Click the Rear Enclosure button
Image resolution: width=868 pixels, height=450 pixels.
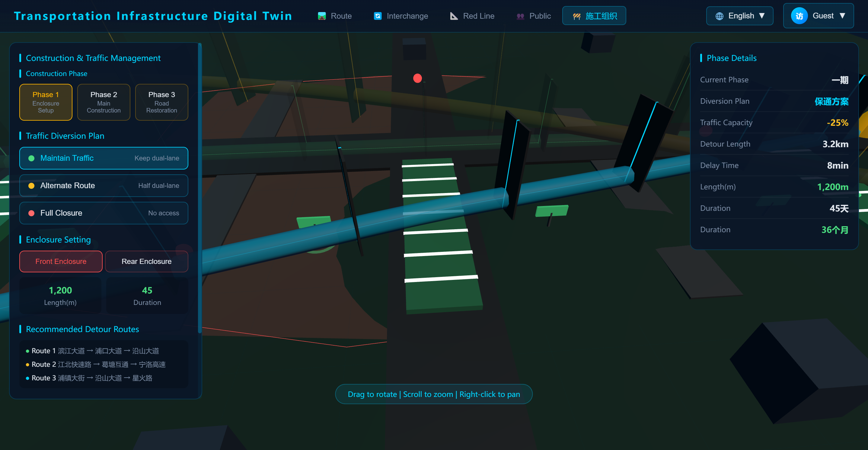146,261
